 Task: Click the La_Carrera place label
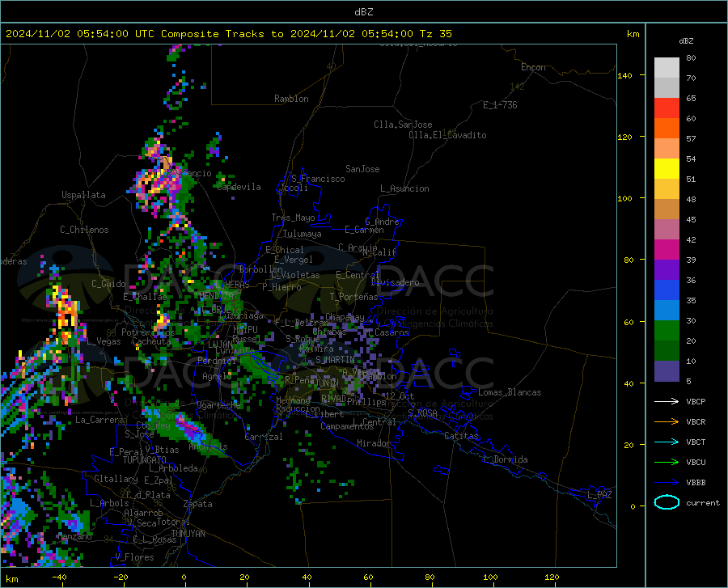click(x=99, y=420)
